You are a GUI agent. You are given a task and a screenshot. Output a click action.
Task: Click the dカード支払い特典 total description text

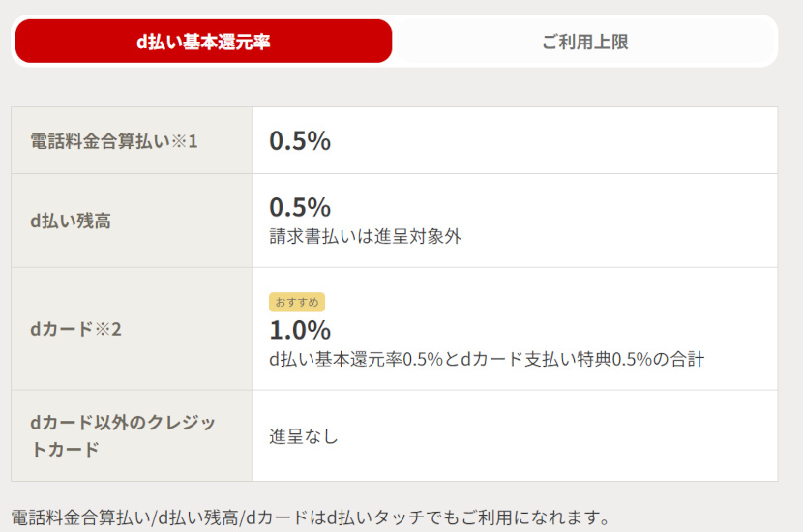(487, 360)
